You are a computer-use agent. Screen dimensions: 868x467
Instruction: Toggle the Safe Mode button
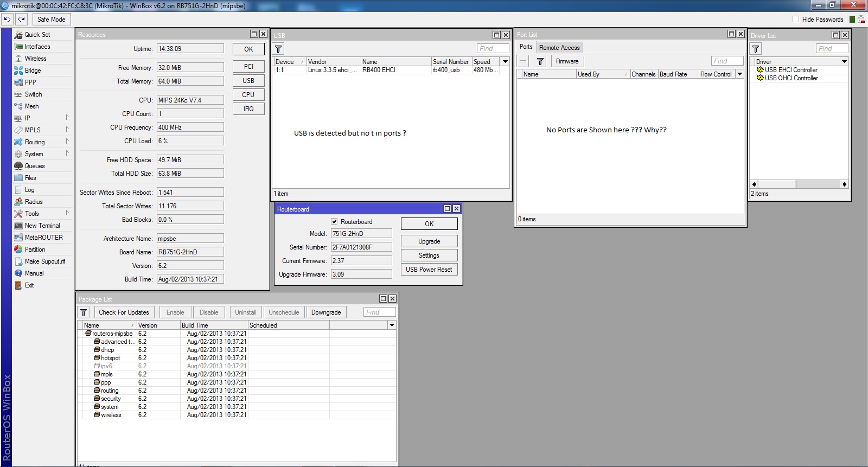(52, 19)
